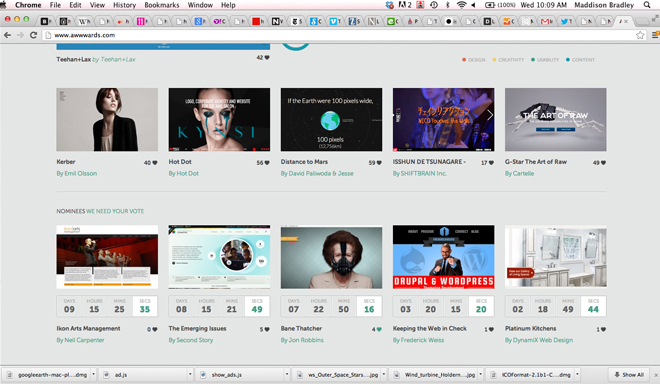The image size is (660, 384).
Task: Open the Bookmarks menu
Action: (162, 5)
